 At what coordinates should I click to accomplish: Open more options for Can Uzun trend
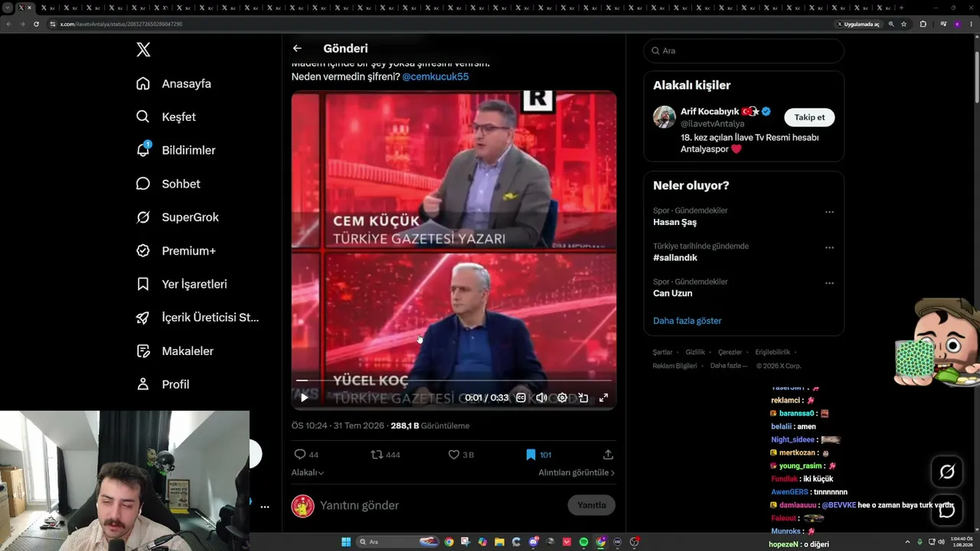point(829,283)
